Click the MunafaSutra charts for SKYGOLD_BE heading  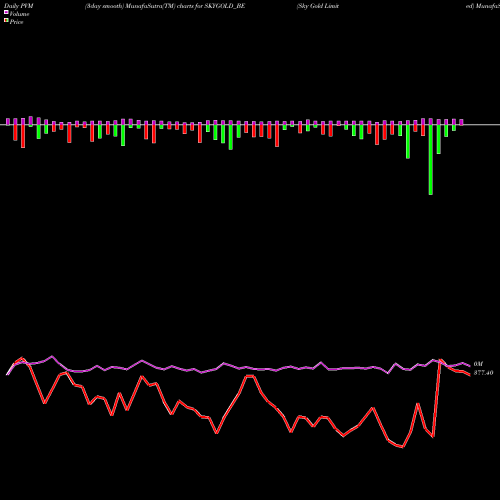tap(165, 6)
